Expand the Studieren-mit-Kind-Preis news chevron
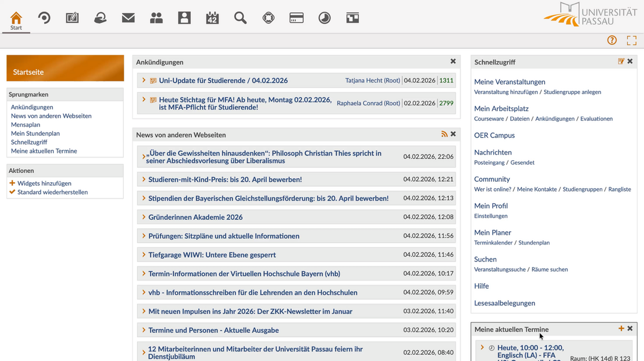This screenshot has width=644, height=361. (144, 179)
